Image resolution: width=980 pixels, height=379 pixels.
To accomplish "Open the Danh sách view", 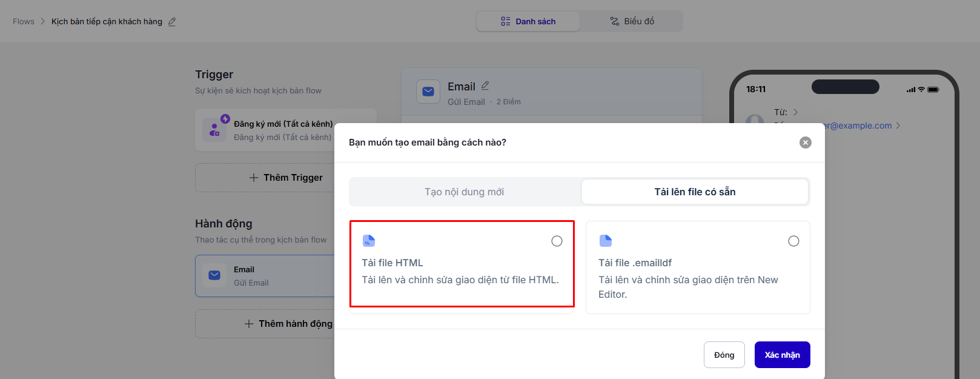I will [528, 21].
